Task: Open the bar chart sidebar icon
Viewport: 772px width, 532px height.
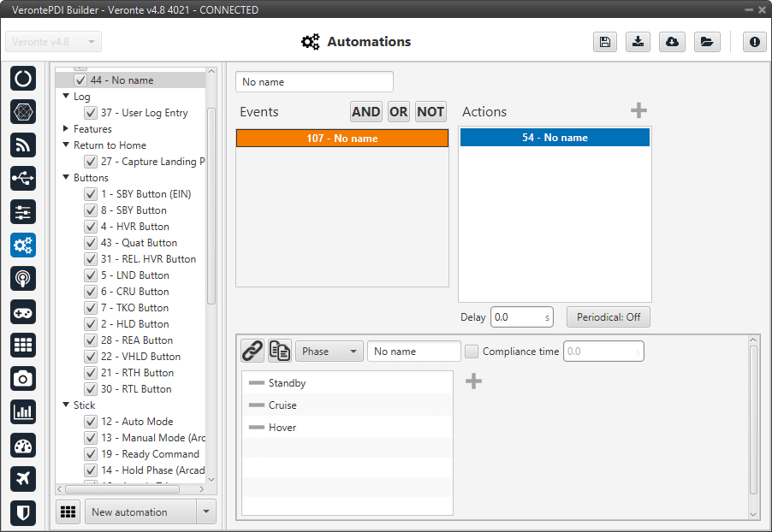Action: pyautogui.click(x=23, y=412)
